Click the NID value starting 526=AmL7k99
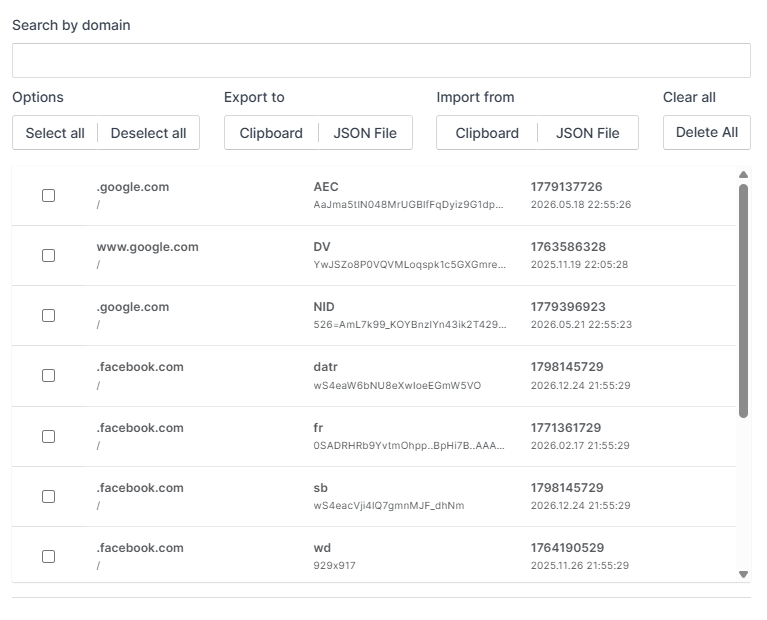The height and width of the screenshot is (620, 767). coord(410,324)
